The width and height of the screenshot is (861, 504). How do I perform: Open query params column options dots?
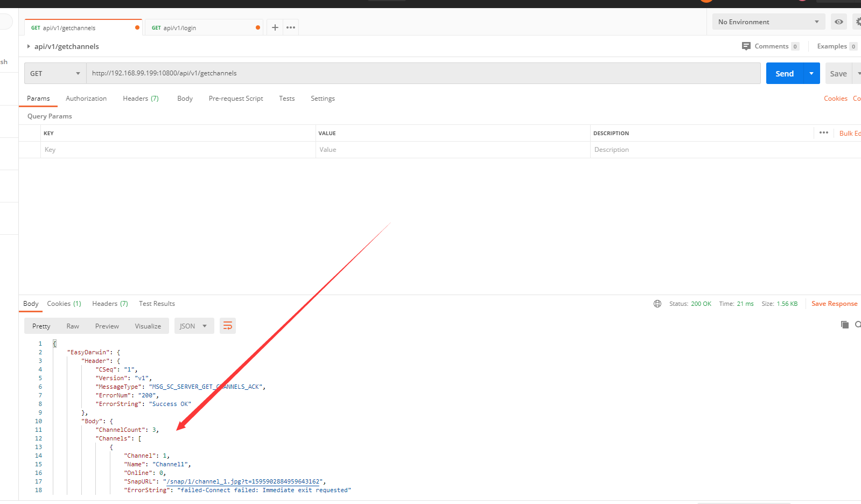tap(823, 132)
